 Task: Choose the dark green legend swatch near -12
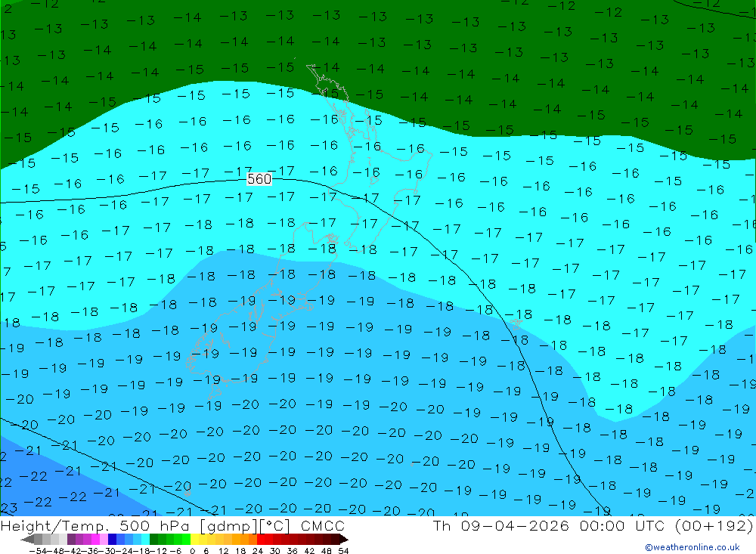(153, 539)
